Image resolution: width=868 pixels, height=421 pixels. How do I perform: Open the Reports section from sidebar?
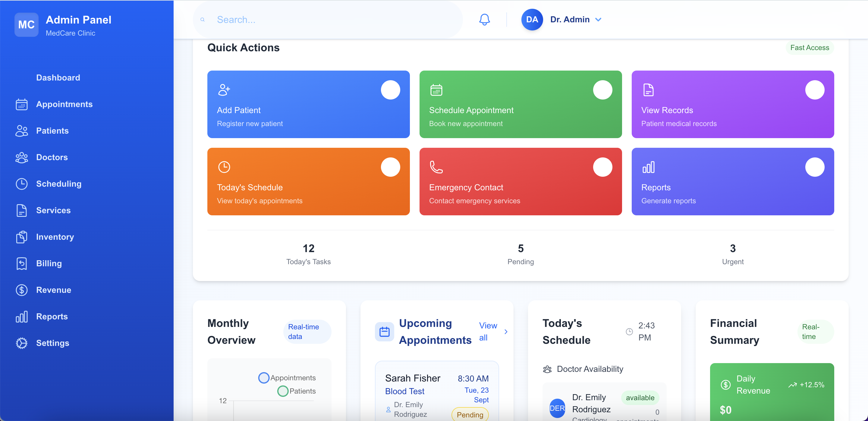point(52,316)
